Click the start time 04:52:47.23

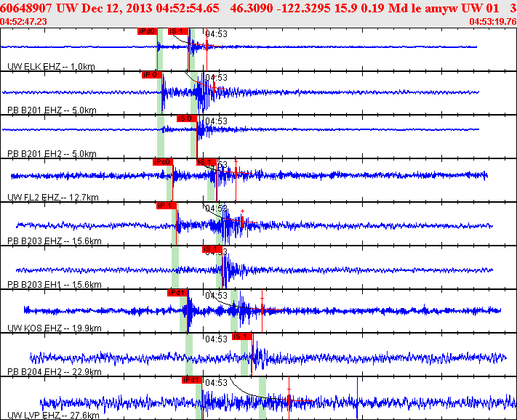(x=23, y=22)
